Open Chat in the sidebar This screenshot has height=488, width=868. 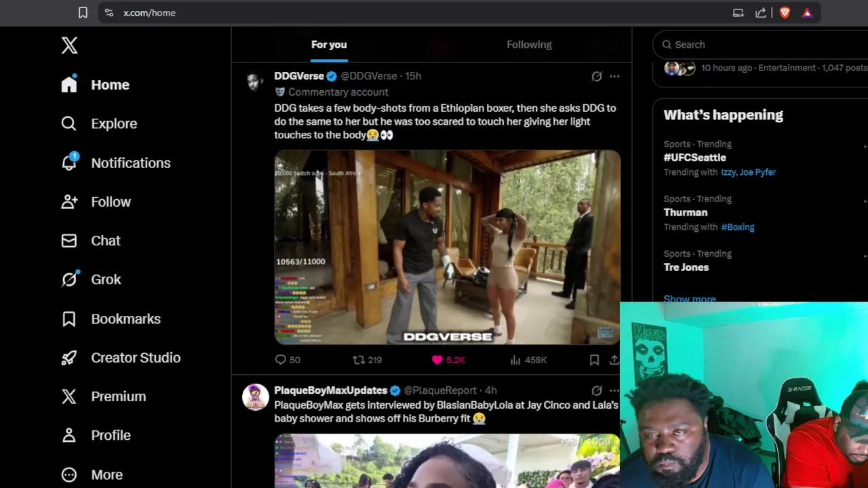(x=91, y=241)
